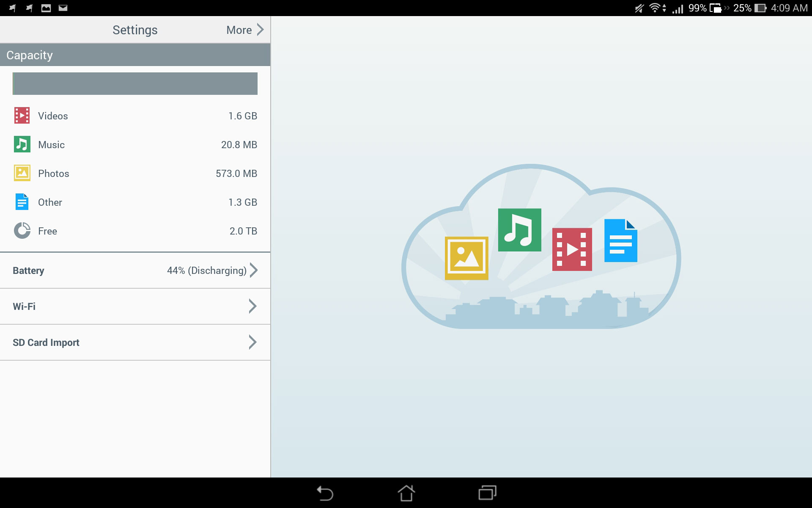Open the mail notification icon in status bar
812x508 pixels.
(63, 8)
